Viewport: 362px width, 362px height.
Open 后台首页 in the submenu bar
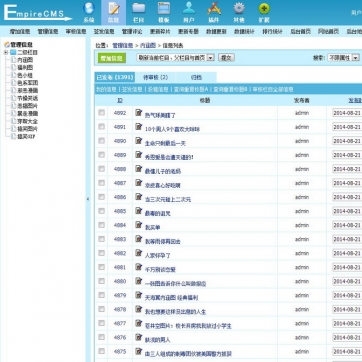point(300,32)
